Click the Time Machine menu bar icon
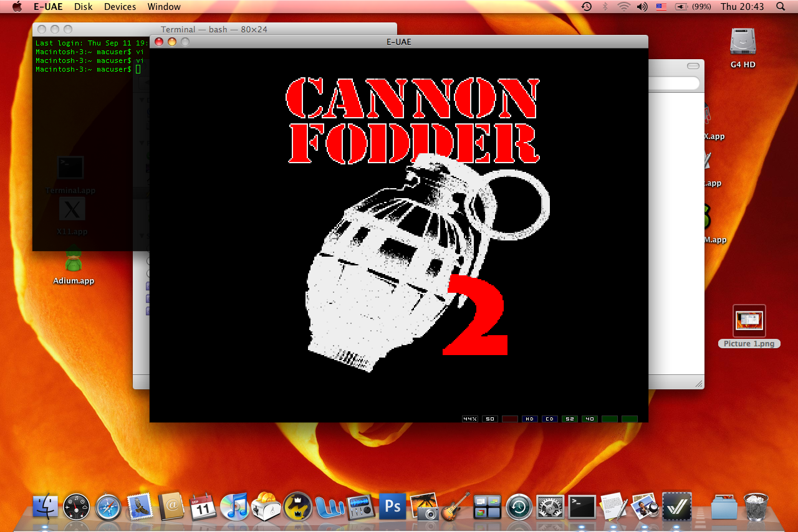 tap(587, 7)
